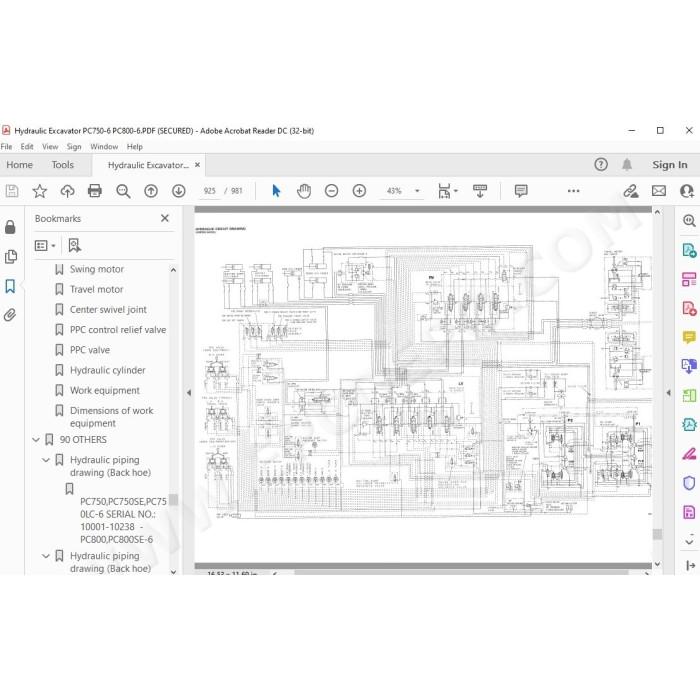
Task: Switch to the Home tab
Action: click(x=19, y=165)
